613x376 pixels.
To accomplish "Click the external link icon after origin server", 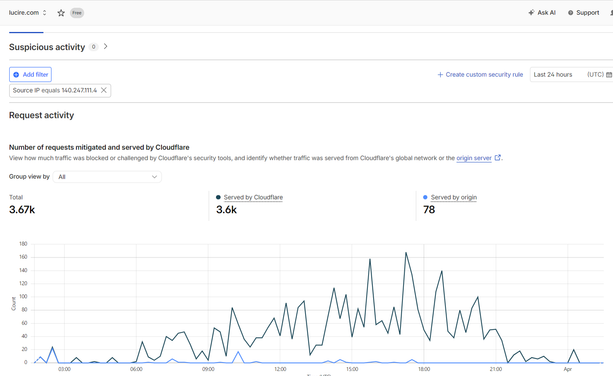I will pyautogui.click(x=498, y=158).
